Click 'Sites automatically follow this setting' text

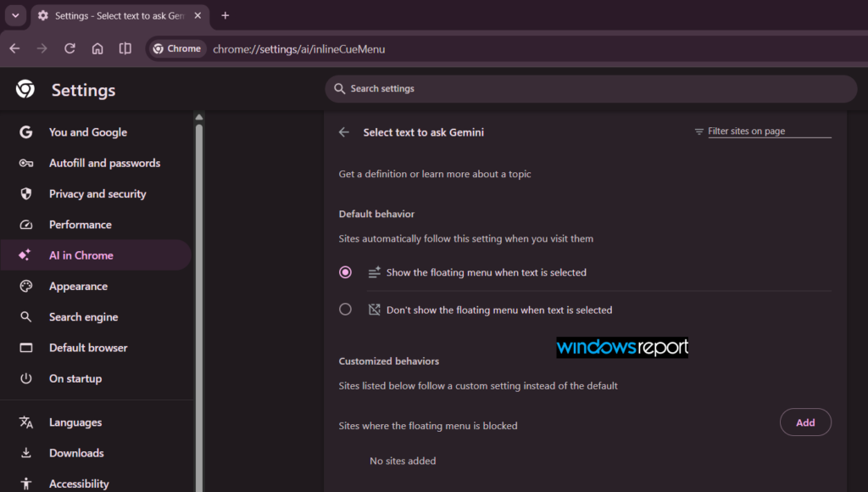coord(465,239)
